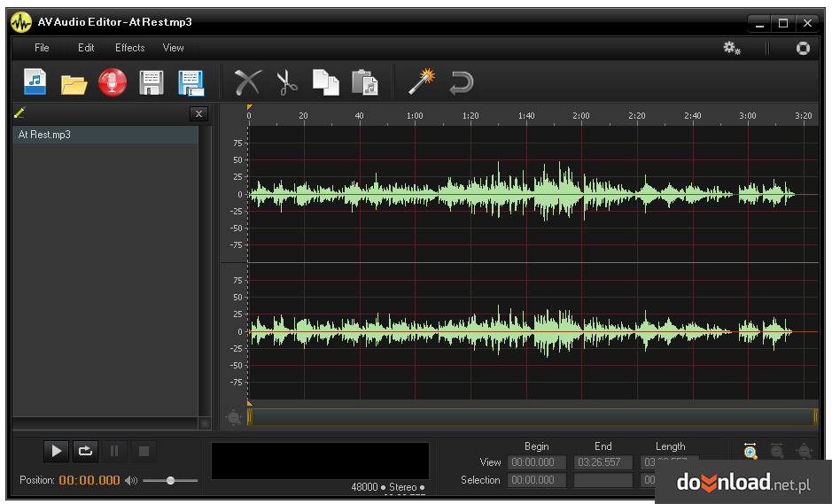Image resolution: width=832 pixels, height=504 pixels.
Task: Click the 2:00 mark on the timeline ruler
Action: 581,116
